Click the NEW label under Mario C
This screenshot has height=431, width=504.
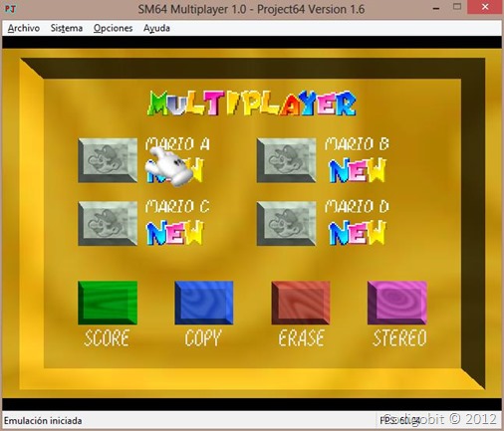coord(174,233)
